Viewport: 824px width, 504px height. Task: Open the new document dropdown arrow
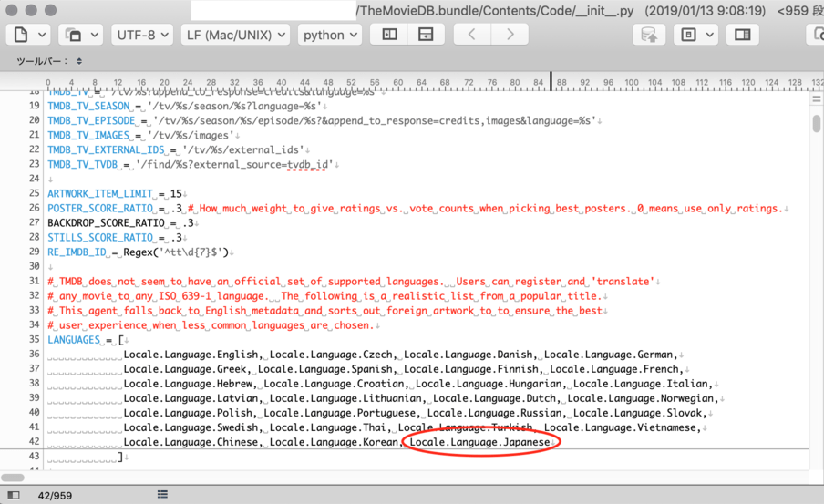[x=42, y=36]
